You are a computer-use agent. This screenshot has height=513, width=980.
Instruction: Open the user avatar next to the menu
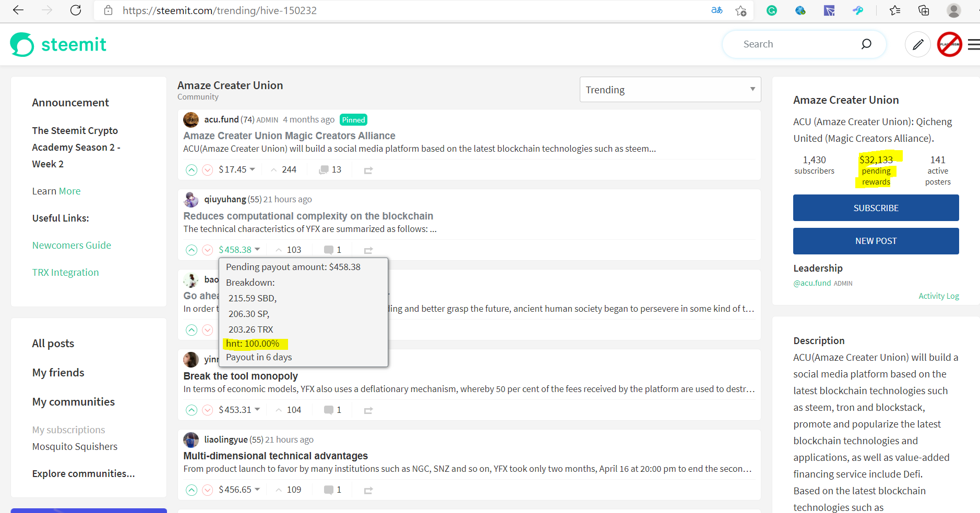[950, 45]
